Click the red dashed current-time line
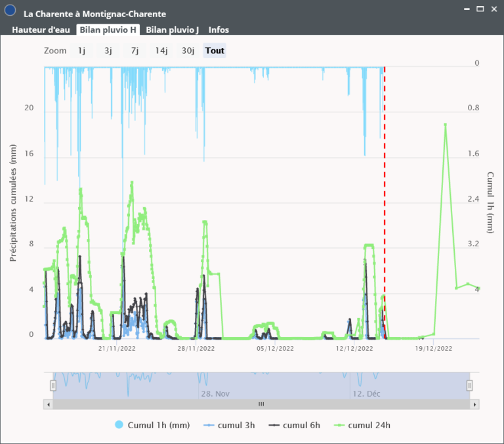 tap(385, 197)
